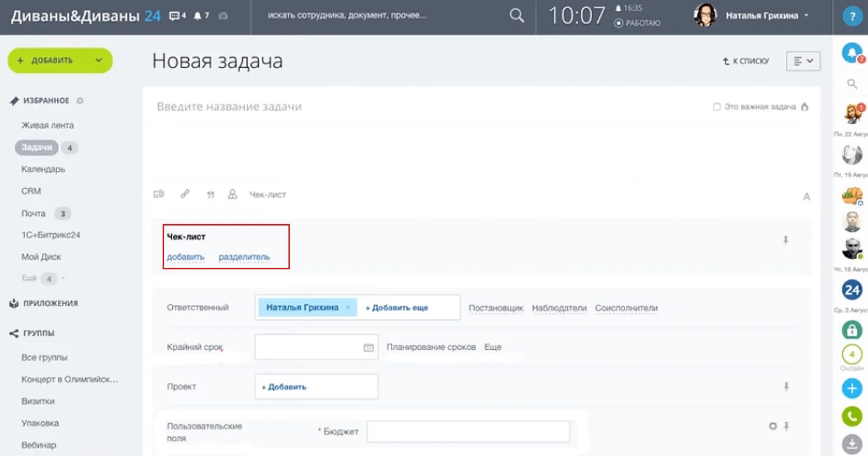
Task: Mention an employee with the person icon
Action: (233, 194)
